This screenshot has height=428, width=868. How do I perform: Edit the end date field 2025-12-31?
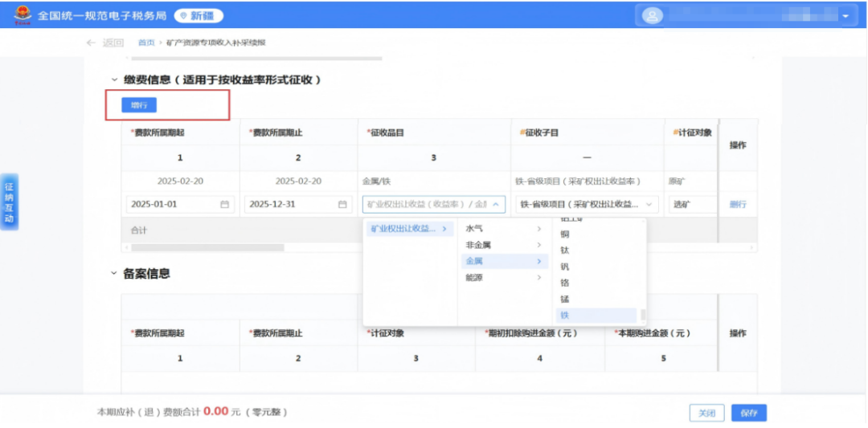[298, 205]
